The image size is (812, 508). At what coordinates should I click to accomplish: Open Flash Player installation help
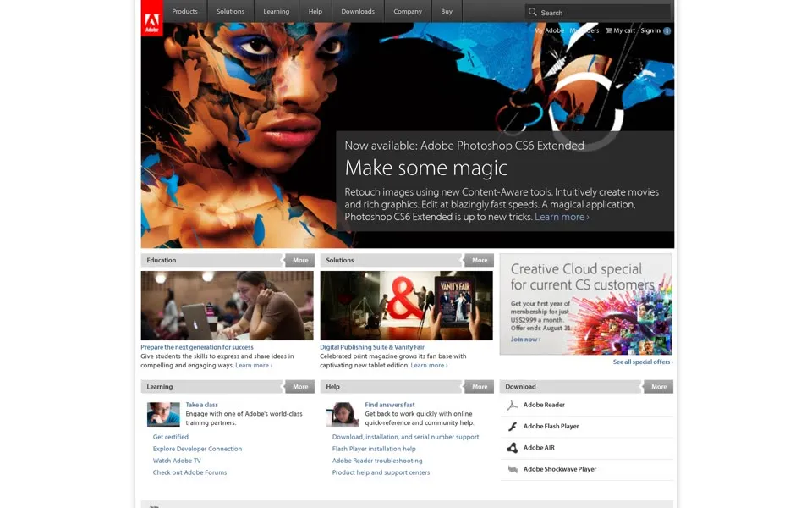[374, 449]
